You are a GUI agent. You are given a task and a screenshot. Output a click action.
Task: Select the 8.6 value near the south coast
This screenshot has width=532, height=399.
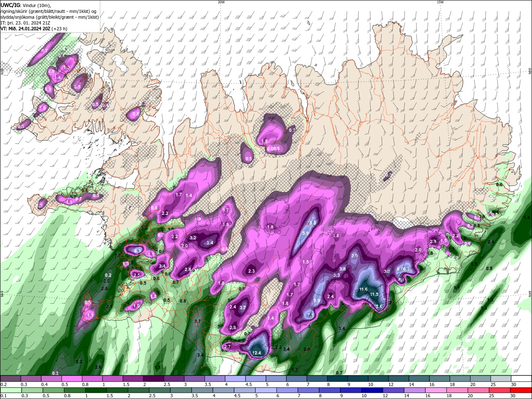click(x=379, y=306)
